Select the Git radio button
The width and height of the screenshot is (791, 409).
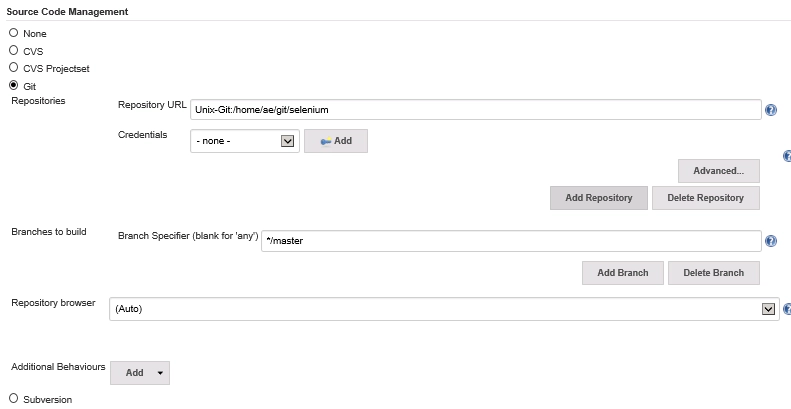pos(14,85)
